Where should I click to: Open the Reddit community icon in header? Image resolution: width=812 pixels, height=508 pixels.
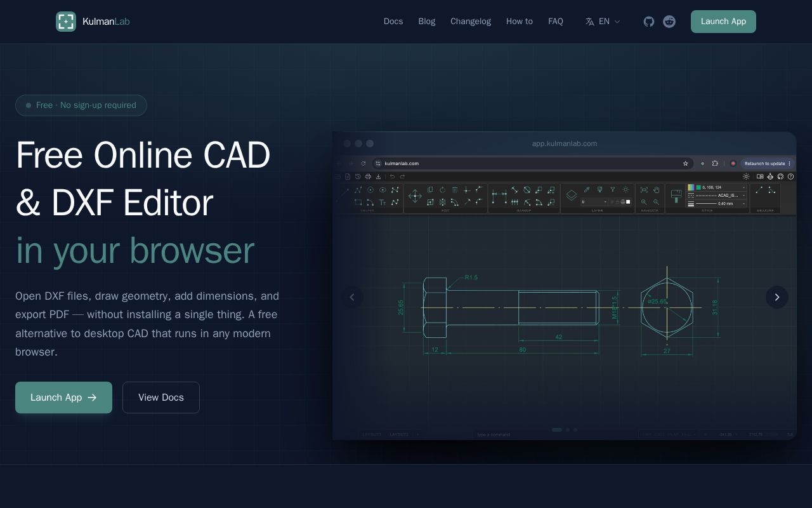669,22
